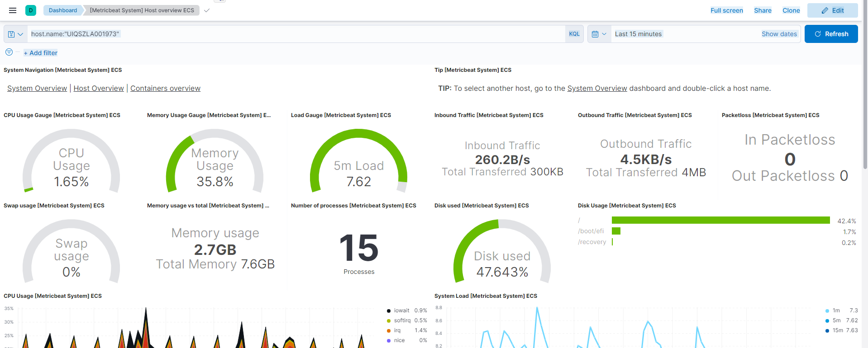Open the Share menu
Image resolution: width=868 pixels, height=348 pixels.
(763, 10)
